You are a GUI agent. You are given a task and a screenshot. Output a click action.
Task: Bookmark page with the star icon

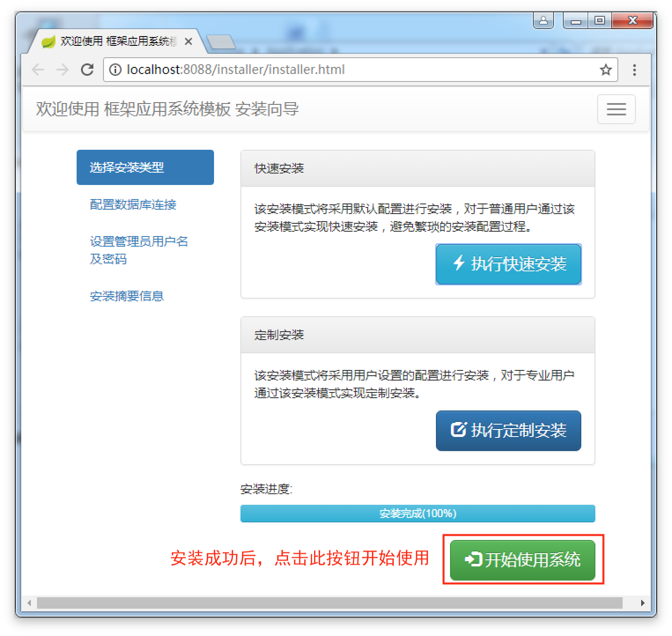pyautogui.click(x=606, y=70)
